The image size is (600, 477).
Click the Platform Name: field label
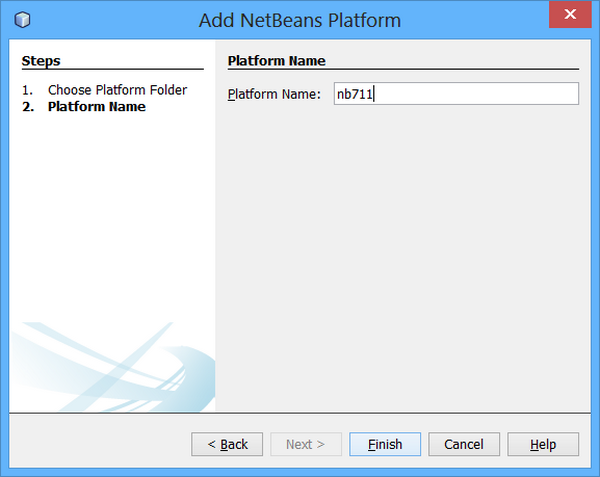tap(274, 94)
